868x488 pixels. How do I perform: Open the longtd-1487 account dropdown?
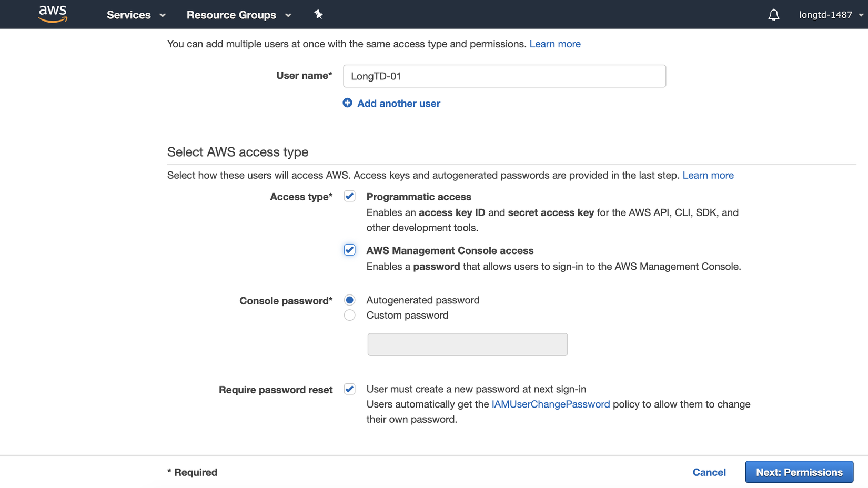tap(831, 15)
